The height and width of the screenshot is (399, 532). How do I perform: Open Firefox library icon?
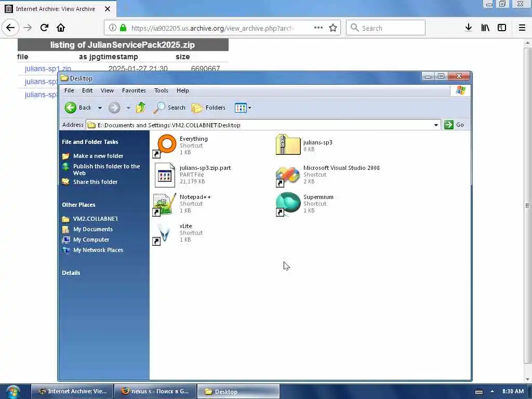(485, 28)
